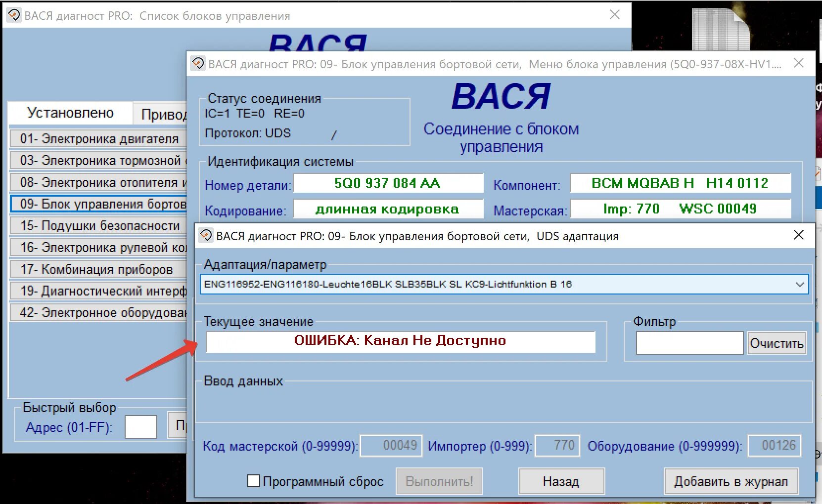Image resolution: width=822 pixels, height=504 pixels.
Task: Click the Текущее значение error field
Action: pos(401,341)
